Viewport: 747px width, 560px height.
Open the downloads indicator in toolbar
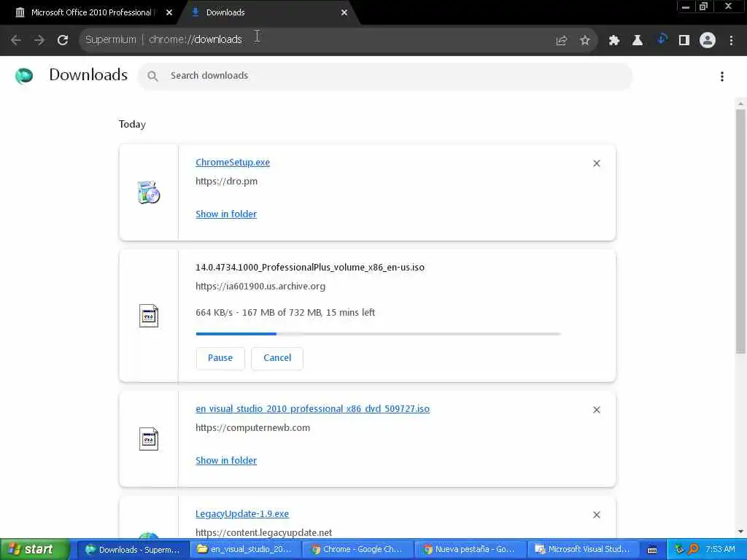tap(661, 39)
